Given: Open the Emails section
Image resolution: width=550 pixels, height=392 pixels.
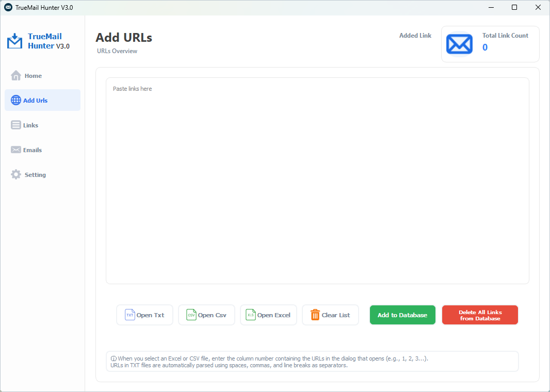Looking at the screenshot, I should click(42, 150).
